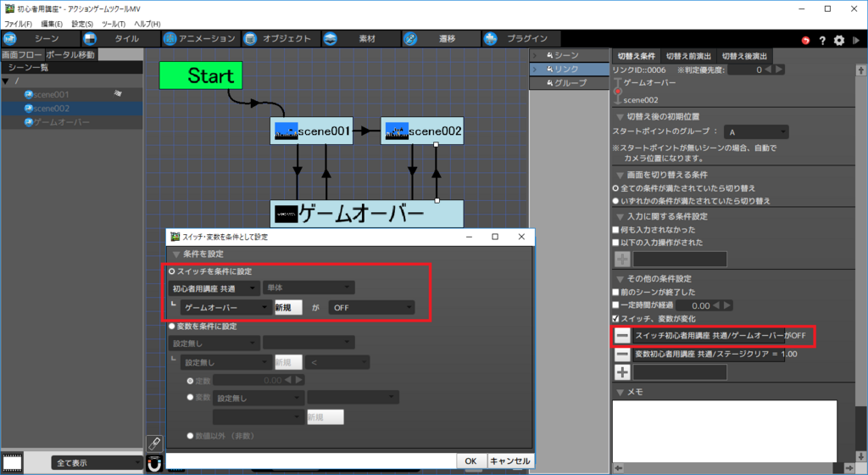Select scene002 in the scene list
Image resolution: width=868 pixels, height=475 pixels.
(51, 109)
